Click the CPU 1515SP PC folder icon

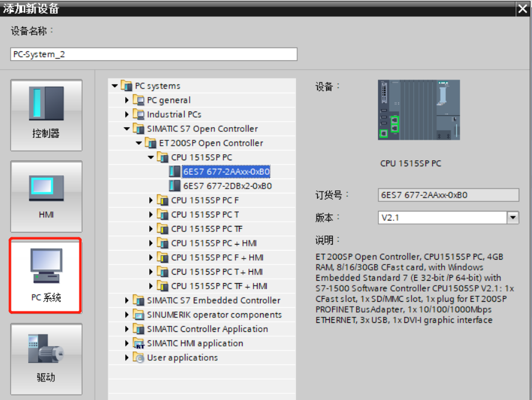(x=163, y=157)
